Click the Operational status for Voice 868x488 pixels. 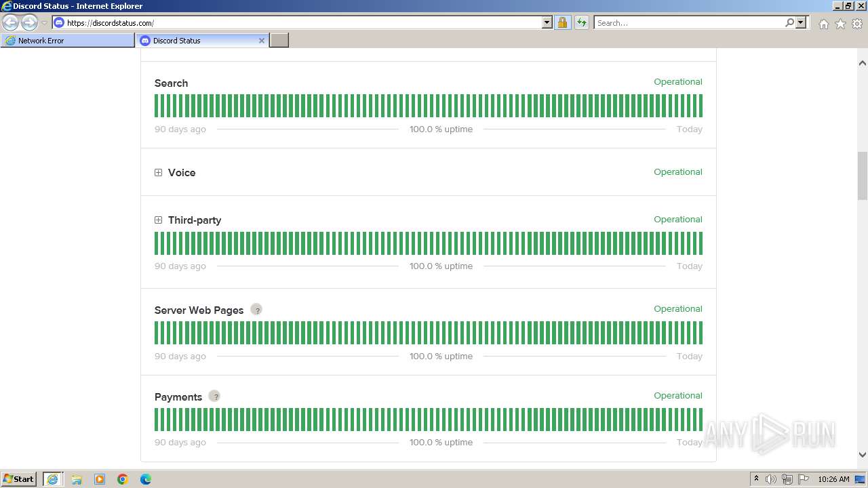[678, 172]
